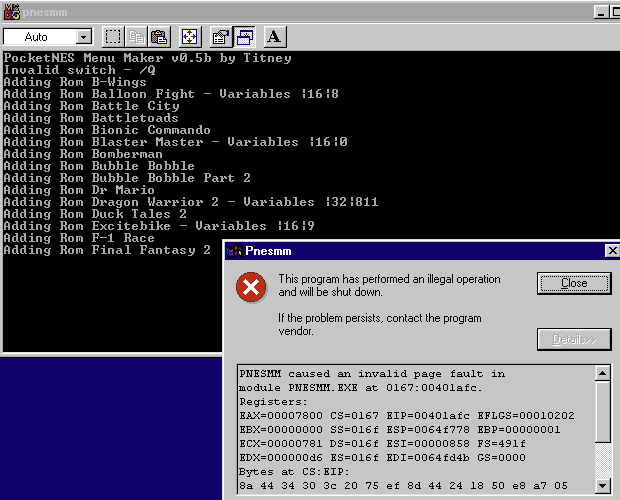Image resolution: width=620 pixels, height=500 pixels.
Task: Open the Auto font size dropdown arrow
Action: 83,37
